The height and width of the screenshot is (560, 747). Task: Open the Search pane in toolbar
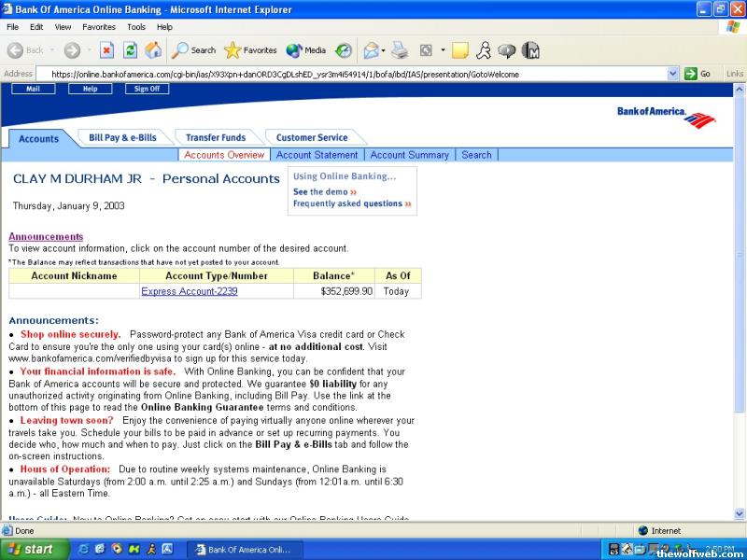pos(194,50)
